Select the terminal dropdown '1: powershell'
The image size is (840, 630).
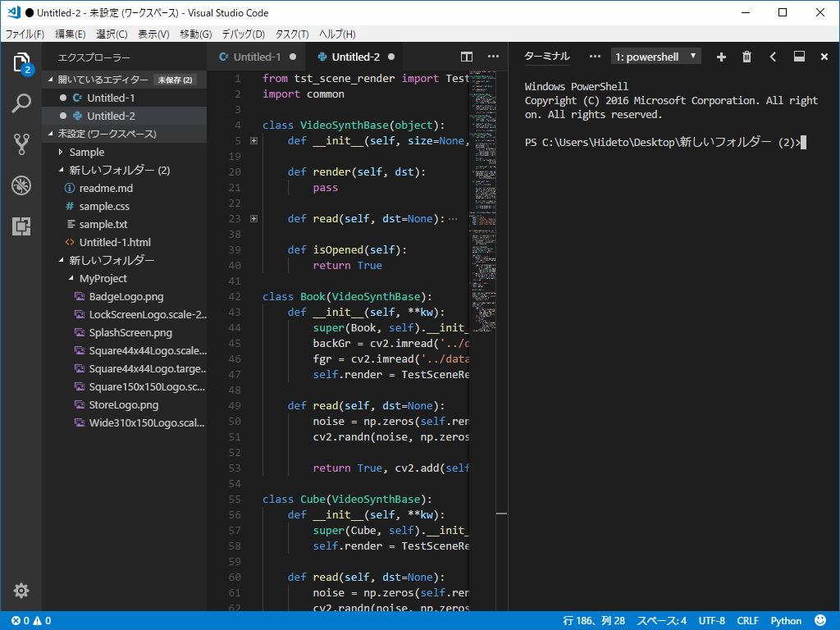(655, 57)
